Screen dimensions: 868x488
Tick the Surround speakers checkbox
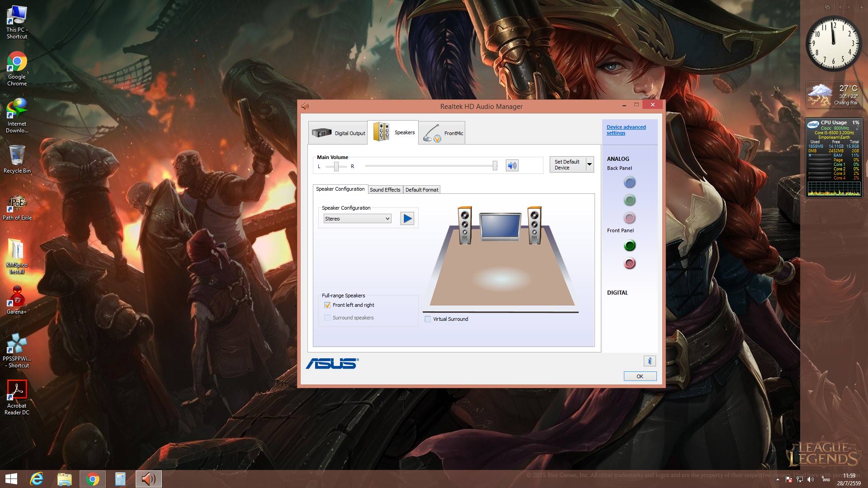coord(327,318)
